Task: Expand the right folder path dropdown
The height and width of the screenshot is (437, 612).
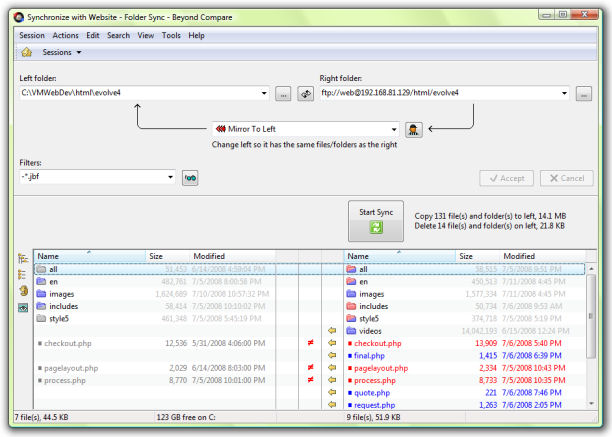Action: point(564,93)
